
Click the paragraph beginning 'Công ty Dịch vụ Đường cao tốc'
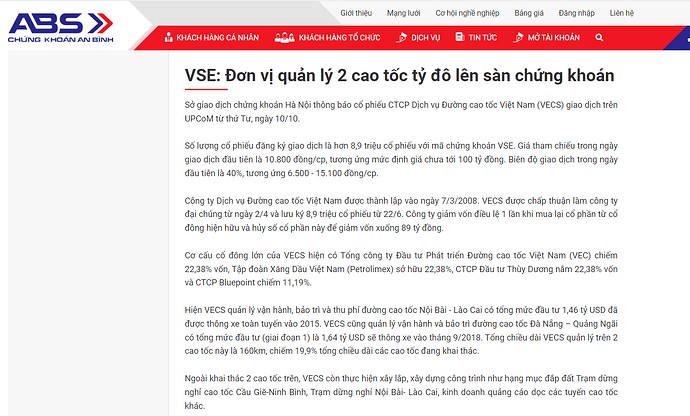click(x=401, y=214)
